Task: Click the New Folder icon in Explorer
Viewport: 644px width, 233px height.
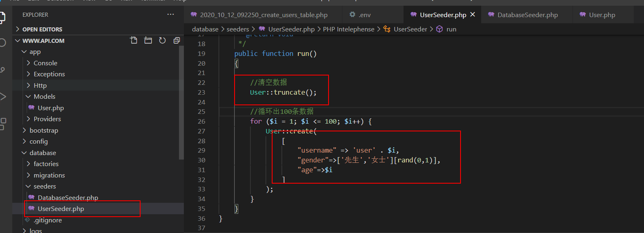Action: point(148,40)
